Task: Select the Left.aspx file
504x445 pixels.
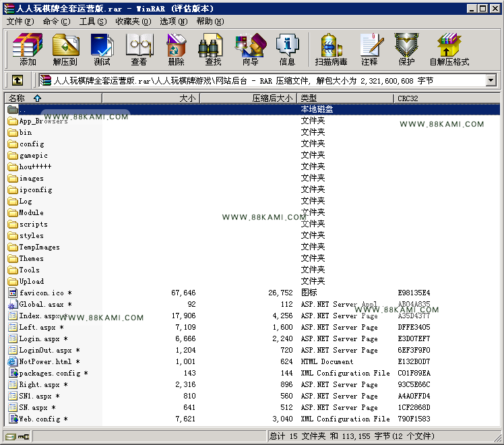Action: point(37,327)
